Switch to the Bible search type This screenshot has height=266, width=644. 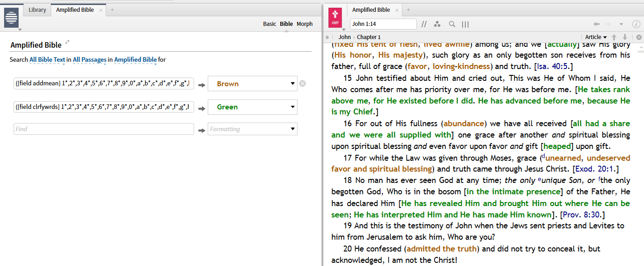pyautogui.click(x=286, y=24)
